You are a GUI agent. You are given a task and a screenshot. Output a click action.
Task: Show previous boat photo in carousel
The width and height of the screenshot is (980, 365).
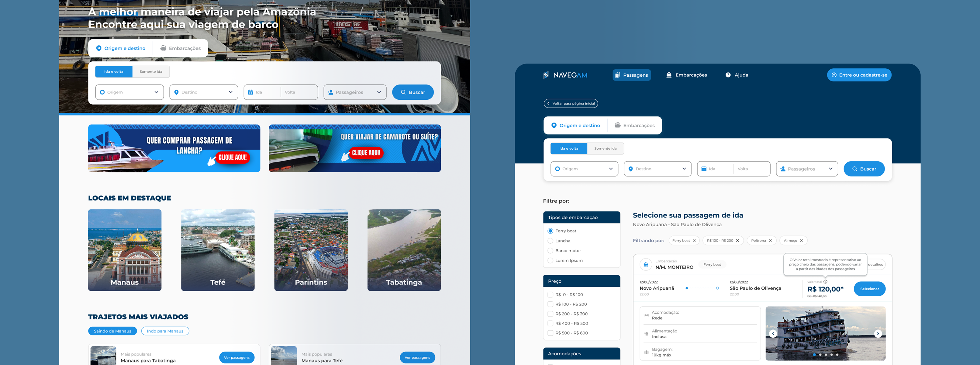(773, 334)
